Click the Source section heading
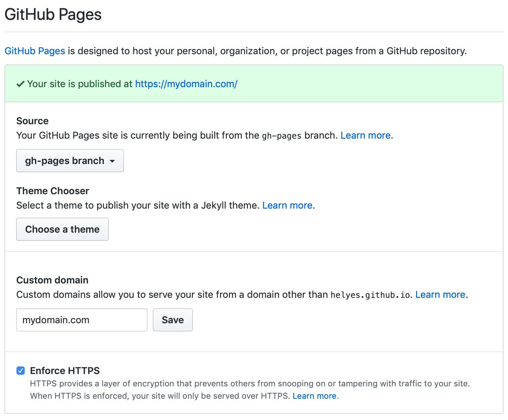 click(x=33, y=121)
